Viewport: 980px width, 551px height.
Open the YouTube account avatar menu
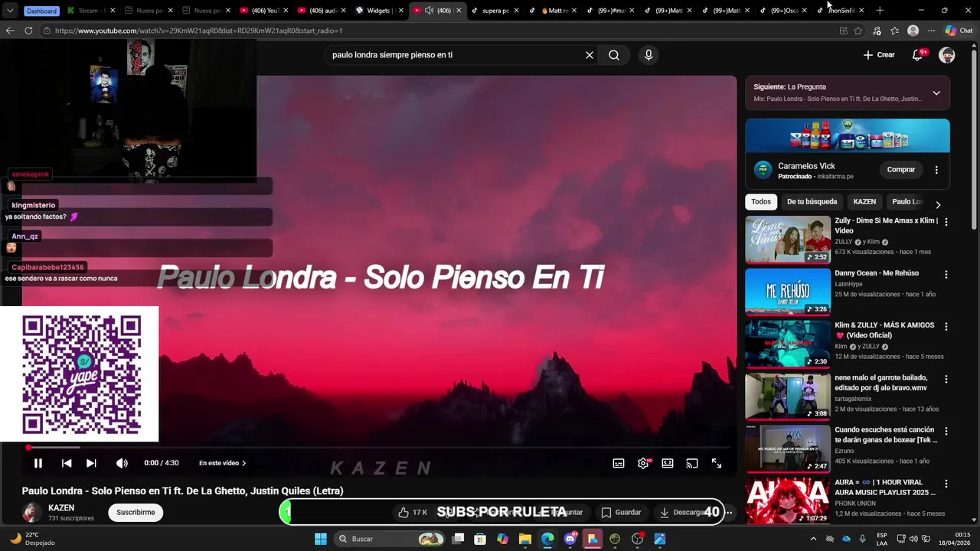point(947,55)
